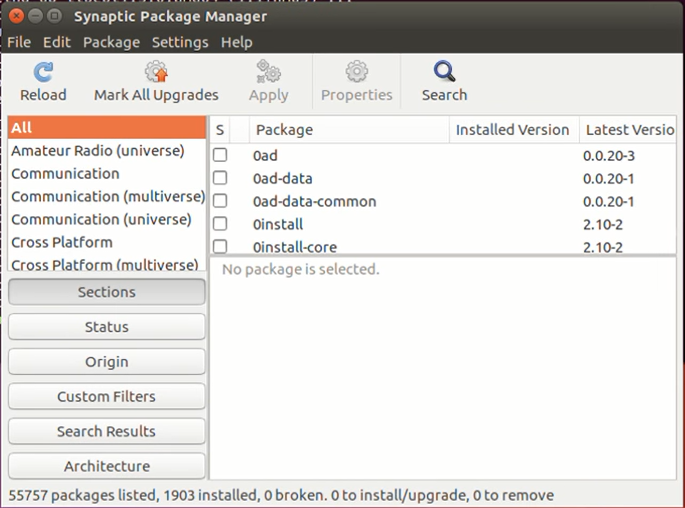This screenshot has height=508, width=685.
Task: Select Amateur Radio (universe) section
Action: point(107,151)
